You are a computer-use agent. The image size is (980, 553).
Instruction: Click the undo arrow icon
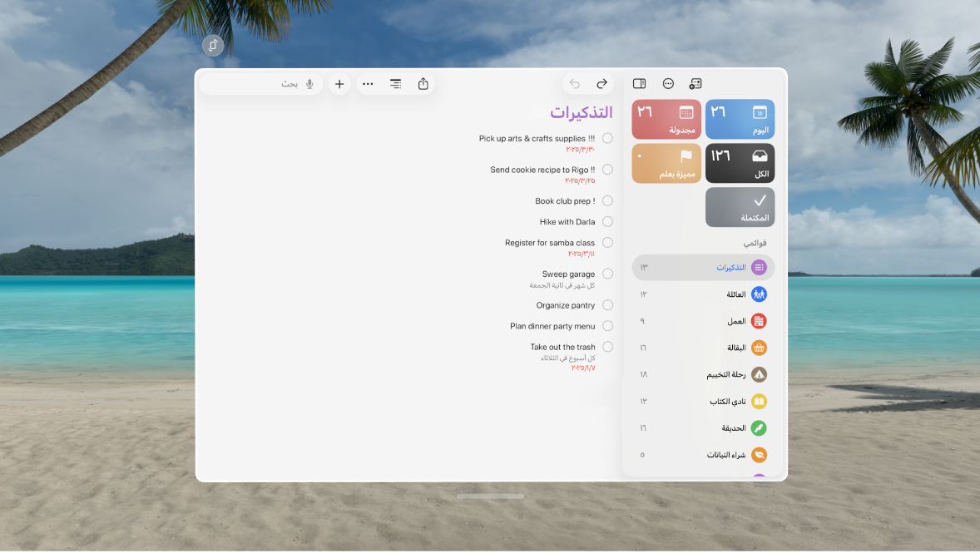point(574,83)
